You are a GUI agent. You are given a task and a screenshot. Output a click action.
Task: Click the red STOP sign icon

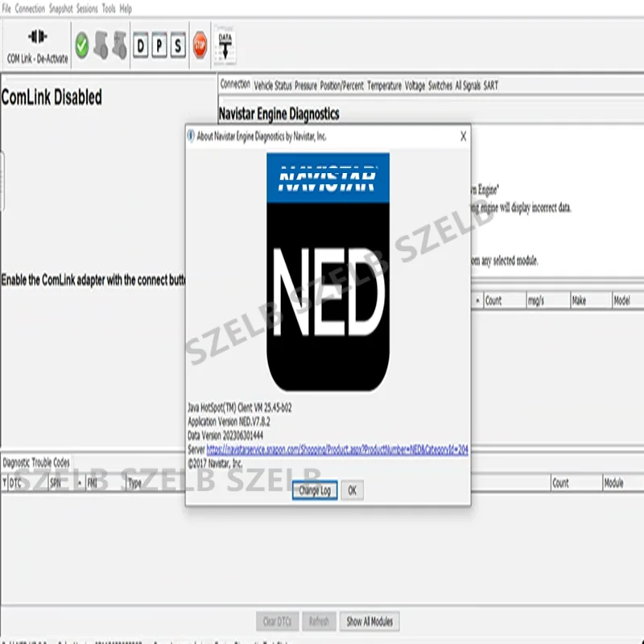click(x=200, y=45)
